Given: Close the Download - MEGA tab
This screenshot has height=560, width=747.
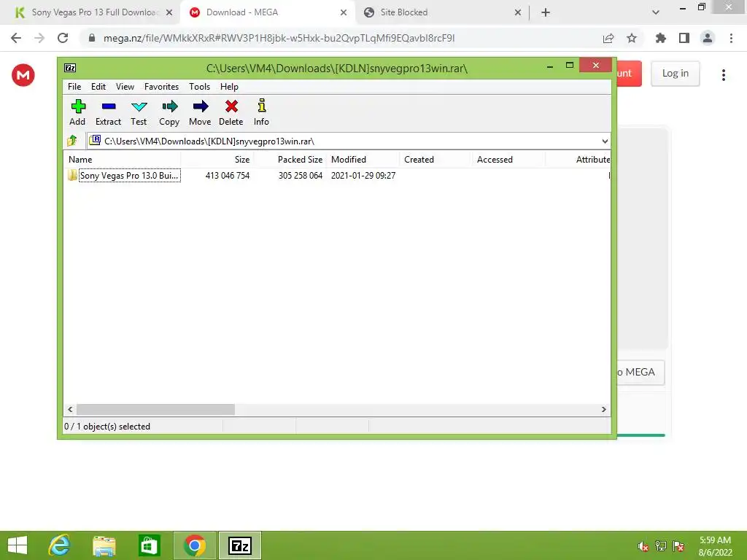Looking at the screenshot, I should pos(344,13).
